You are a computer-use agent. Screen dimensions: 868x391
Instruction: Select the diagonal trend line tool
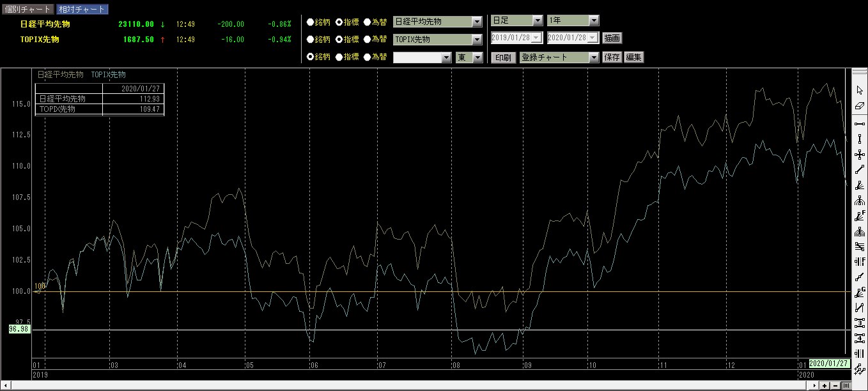click(x=860, y=169)
